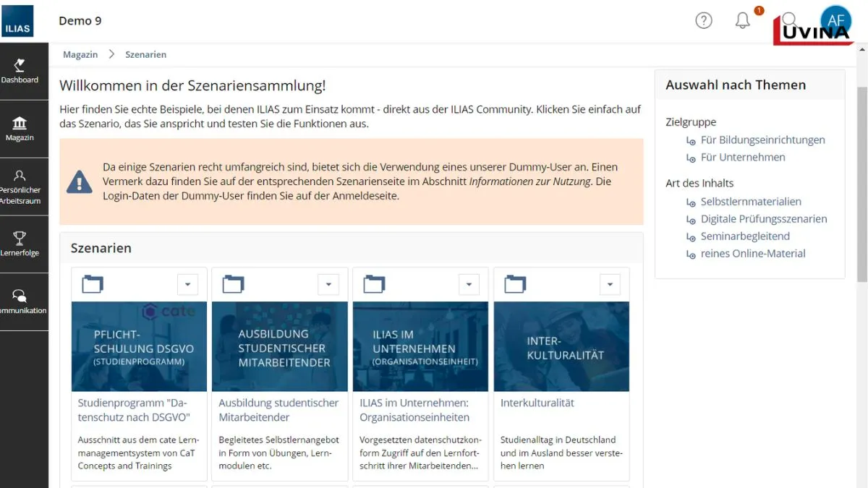The width and height of the screenshot is (868, 488).
Task: Open the 'Für Bildungseinrichtungen' link
Action: tap(762, 140)
